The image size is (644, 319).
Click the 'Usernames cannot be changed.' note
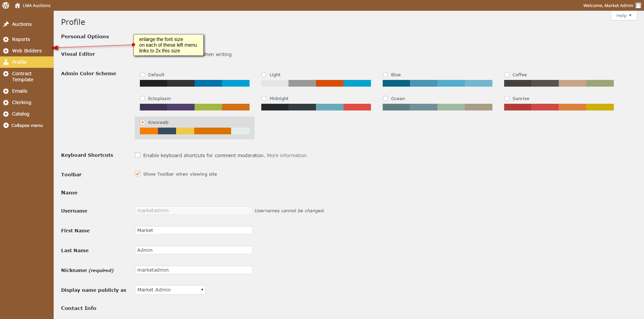pos(289,211)
